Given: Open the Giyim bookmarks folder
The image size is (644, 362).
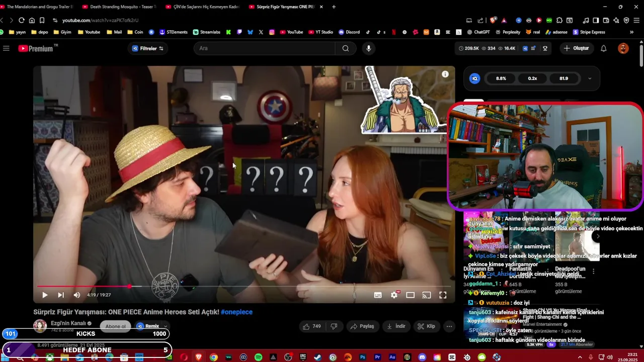Looking at the screenshot, I should tap(62, 32).
